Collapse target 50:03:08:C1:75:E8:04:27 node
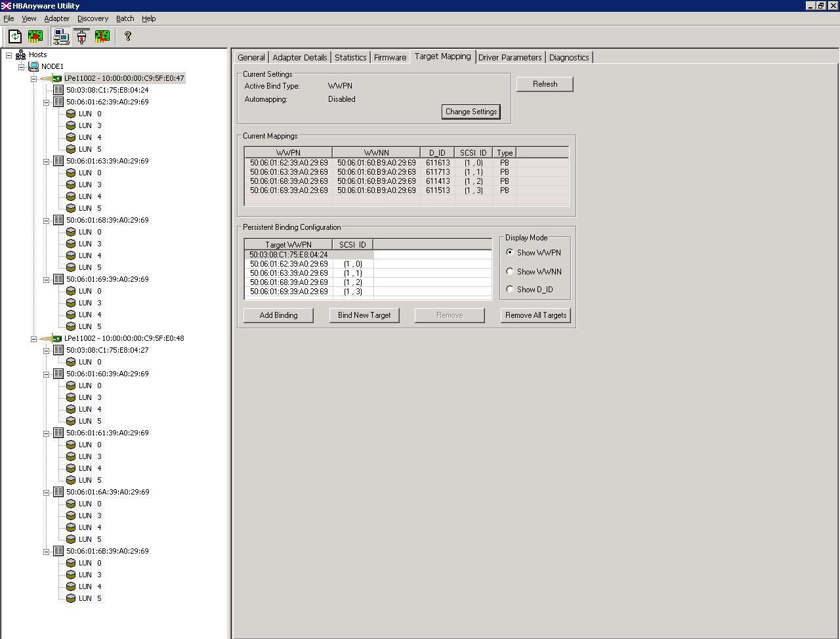 [47, 351]
